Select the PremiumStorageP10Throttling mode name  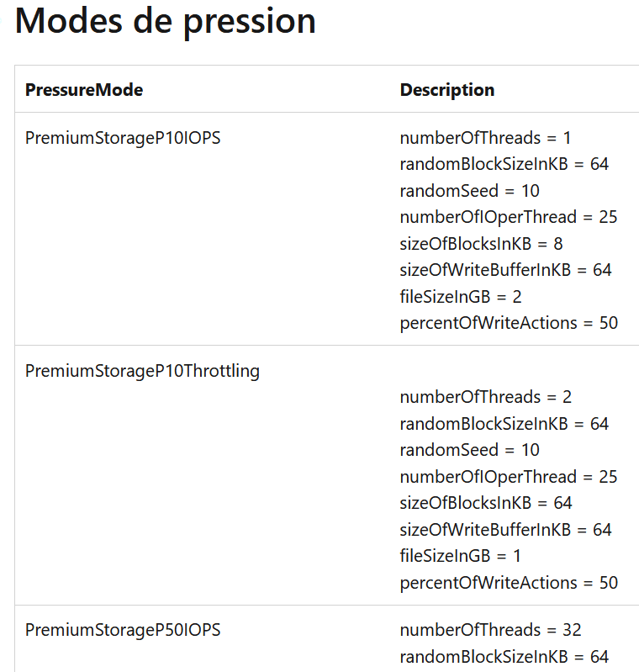[x=142, y=371]
